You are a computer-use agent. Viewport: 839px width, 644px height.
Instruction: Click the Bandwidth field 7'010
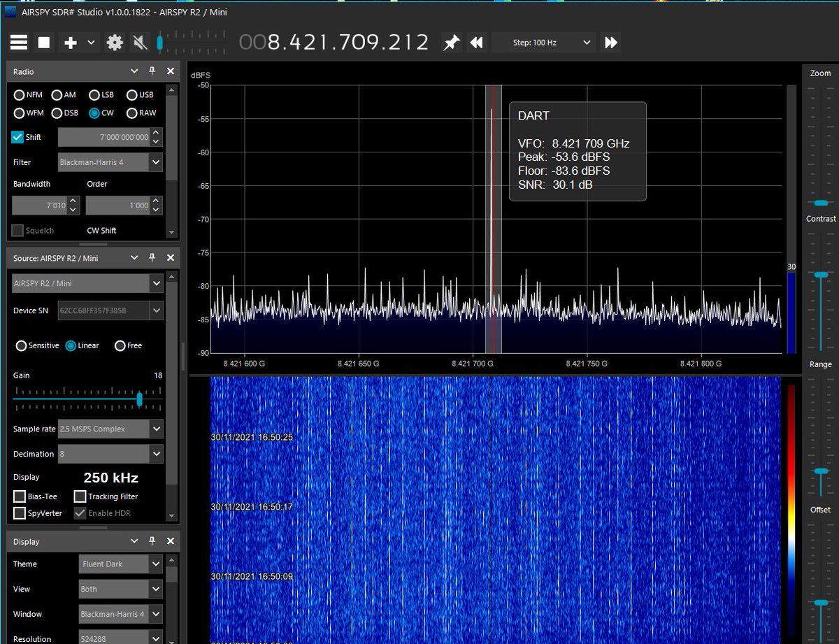[40, 206]
